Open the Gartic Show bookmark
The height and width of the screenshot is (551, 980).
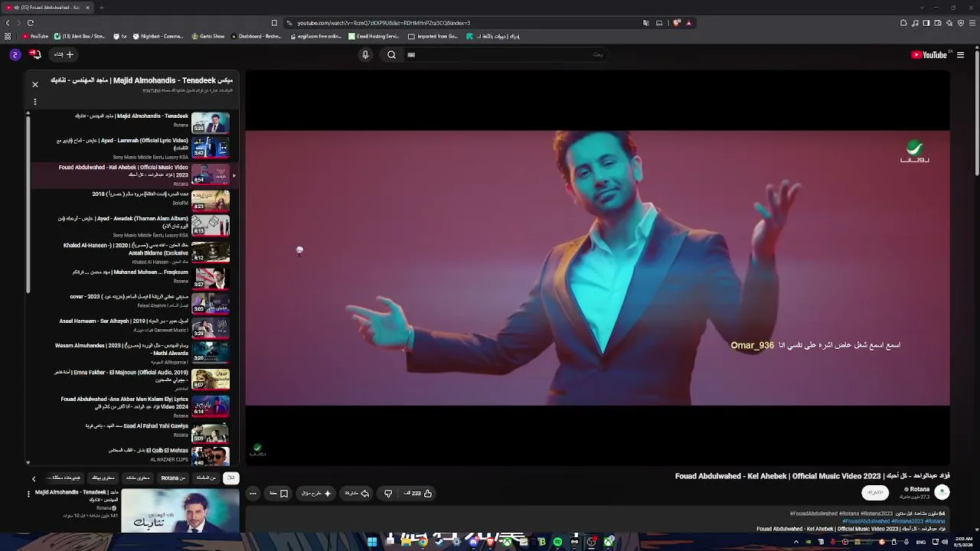click(207, 36)
